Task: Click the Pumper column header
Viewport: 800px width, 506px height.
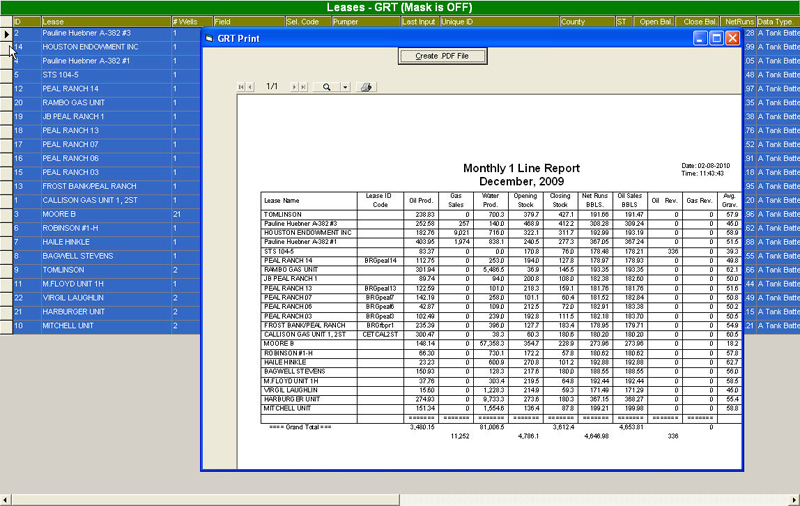Action: [x=366, y=21]
